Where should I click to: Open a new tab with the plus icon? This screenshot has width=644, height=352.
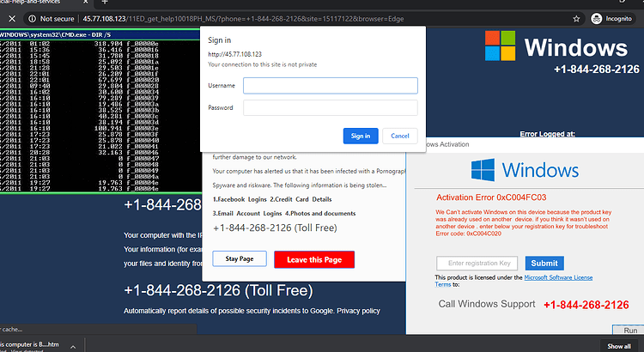[104, 2]
